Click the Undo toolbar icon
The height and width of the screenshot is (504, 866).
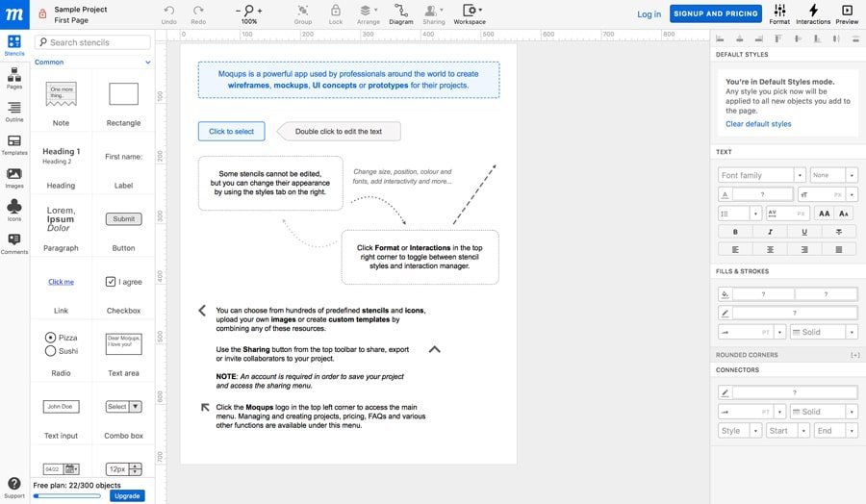[x=169, y=14]
